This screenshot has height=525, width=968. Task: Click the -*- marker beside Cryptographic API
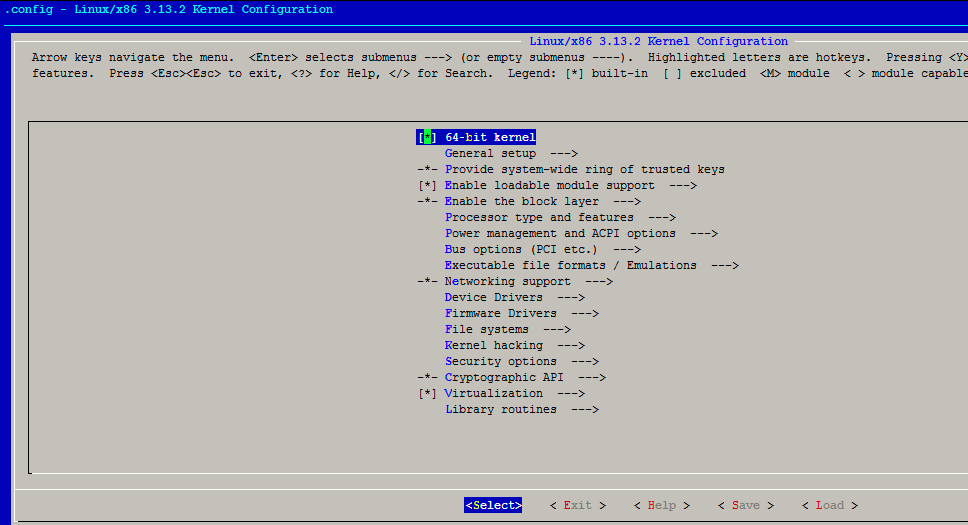427,377
